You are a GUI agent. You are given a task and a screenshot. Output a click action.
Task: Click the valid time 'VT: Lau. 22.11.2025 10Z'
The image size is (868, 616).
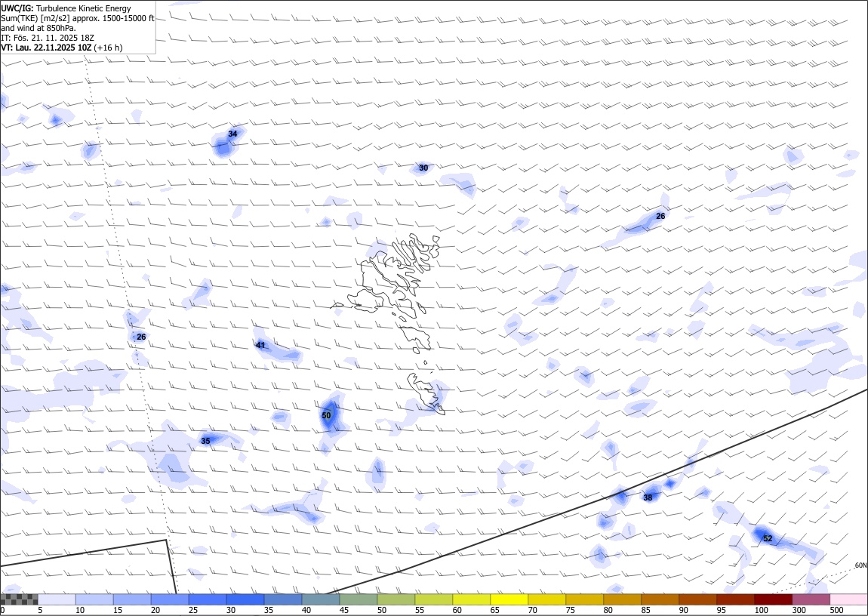(47, 48)
